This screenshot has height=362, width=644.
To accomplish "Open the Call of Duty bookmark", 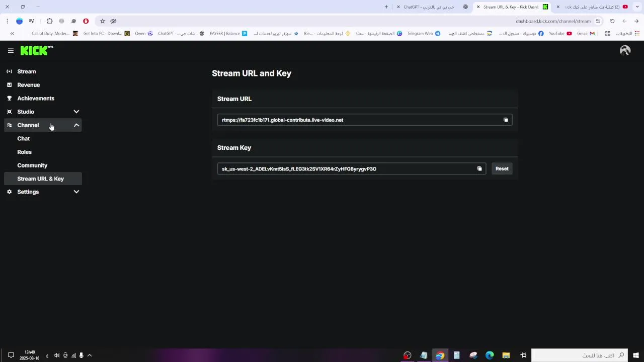I will point(55,34).
